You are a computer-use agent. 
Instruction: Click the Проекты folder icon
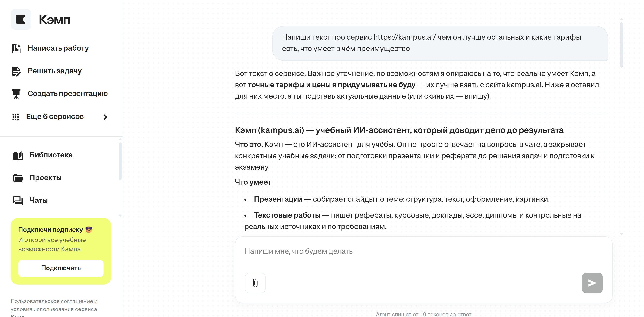18,178
